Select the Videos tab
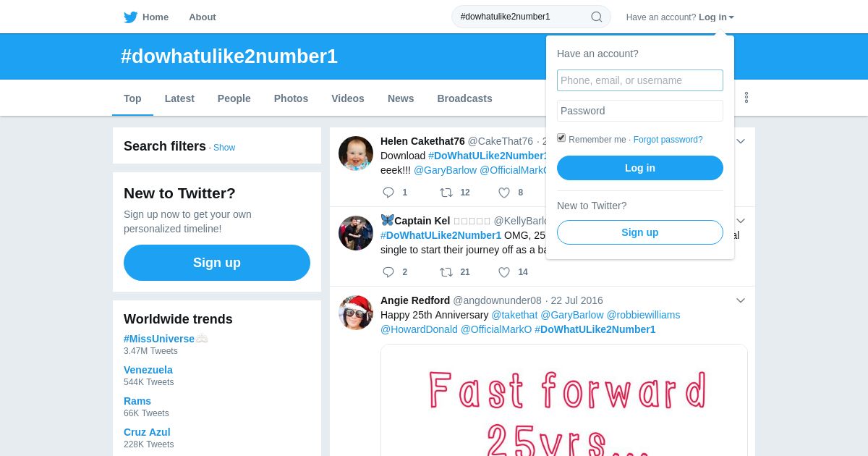 coord(348,98)
